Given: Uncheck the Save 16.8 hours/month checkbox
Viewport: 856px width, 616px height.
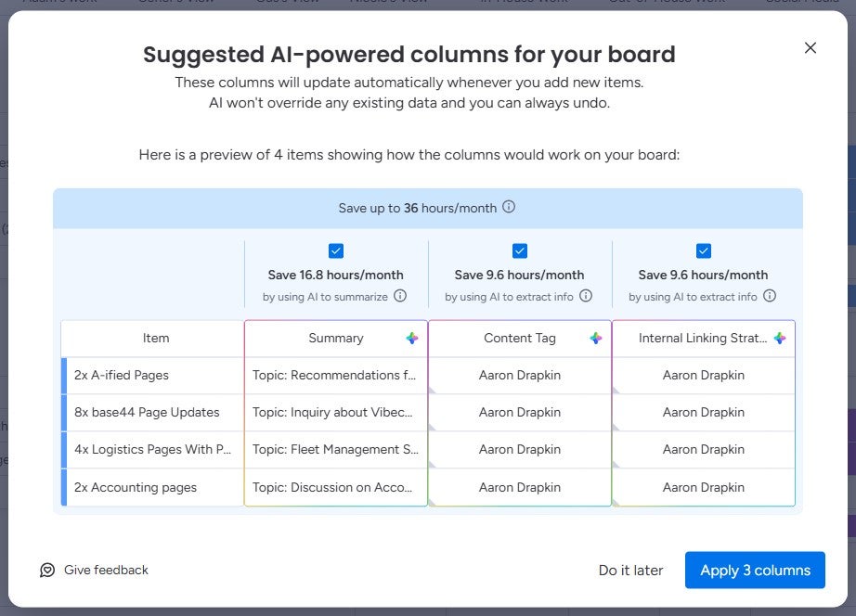Looking at the screenshot, I should (x=334, y=250).
